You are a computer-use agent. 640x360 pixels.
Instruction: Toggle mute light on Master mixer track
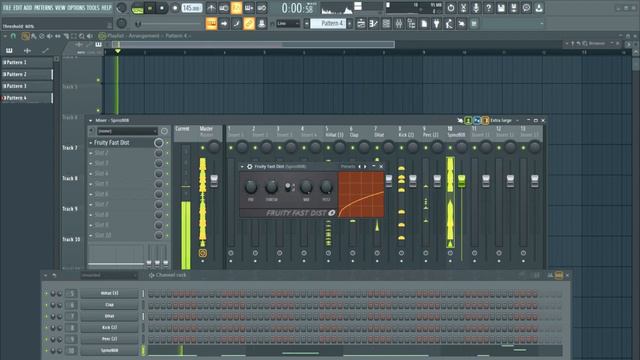(203, 148)
